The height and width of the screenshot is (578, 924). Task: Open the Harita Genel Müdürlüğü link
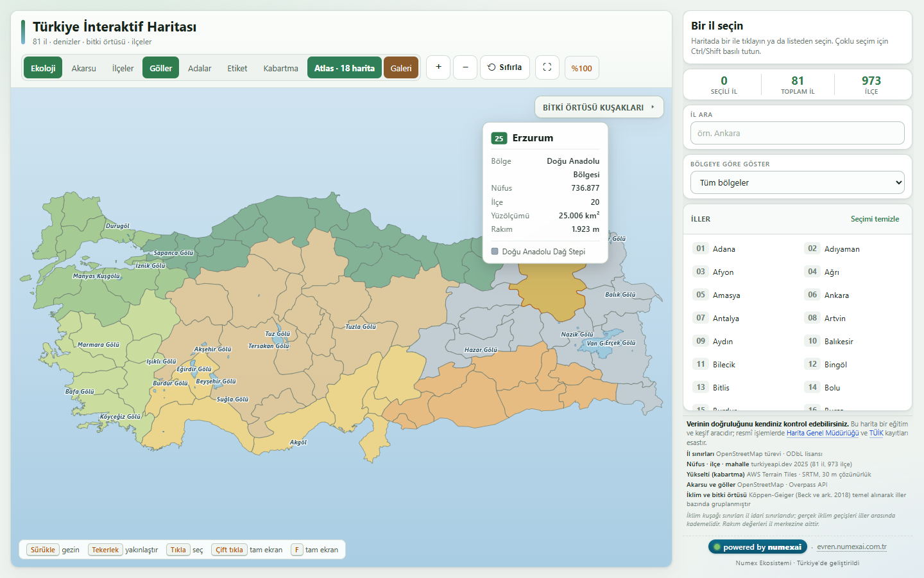click(823, 433)
